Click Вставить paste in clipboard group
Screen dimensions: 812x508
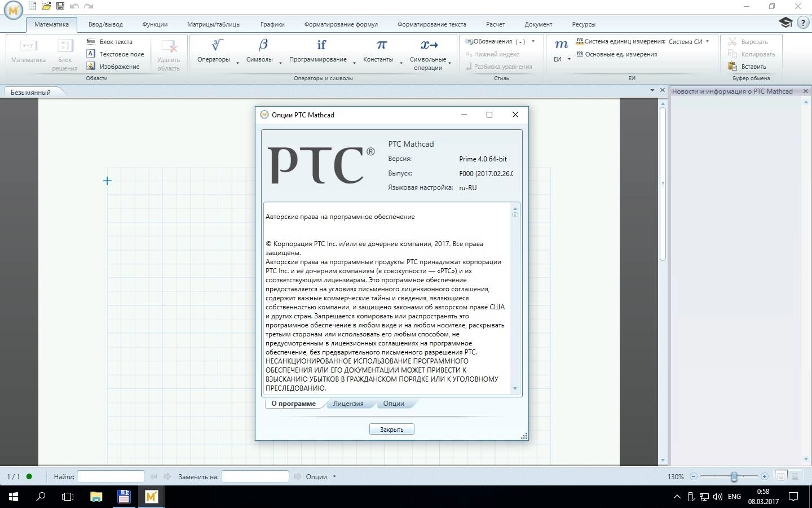(x=747, y=67)
